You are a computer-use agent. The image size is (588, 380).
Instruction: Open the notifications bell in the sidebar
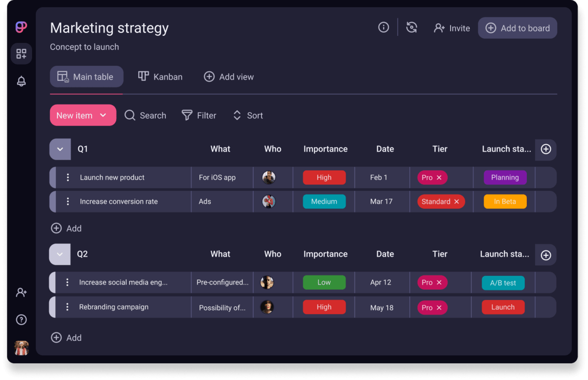[21, 81]
